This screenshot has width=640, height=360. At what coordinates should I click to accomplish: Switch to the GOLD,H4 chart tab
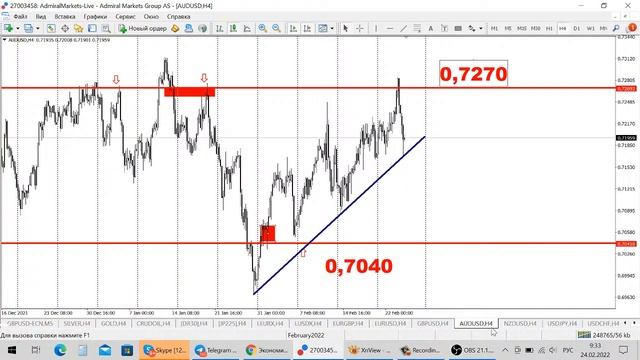(x=113, y=323)
